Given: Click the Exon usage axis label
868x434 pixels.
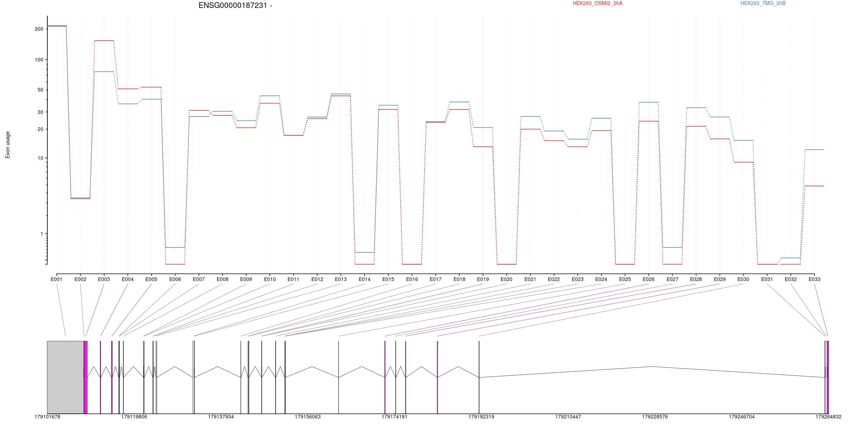Looking at the screenshot, I should pos(8,145).
